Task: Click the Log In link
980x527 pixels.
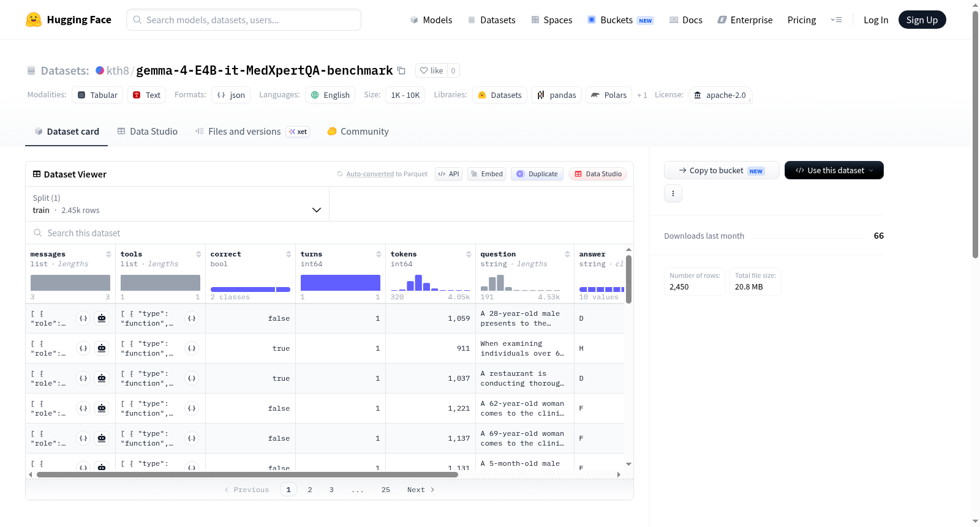Action: click(x=876, y=20)
